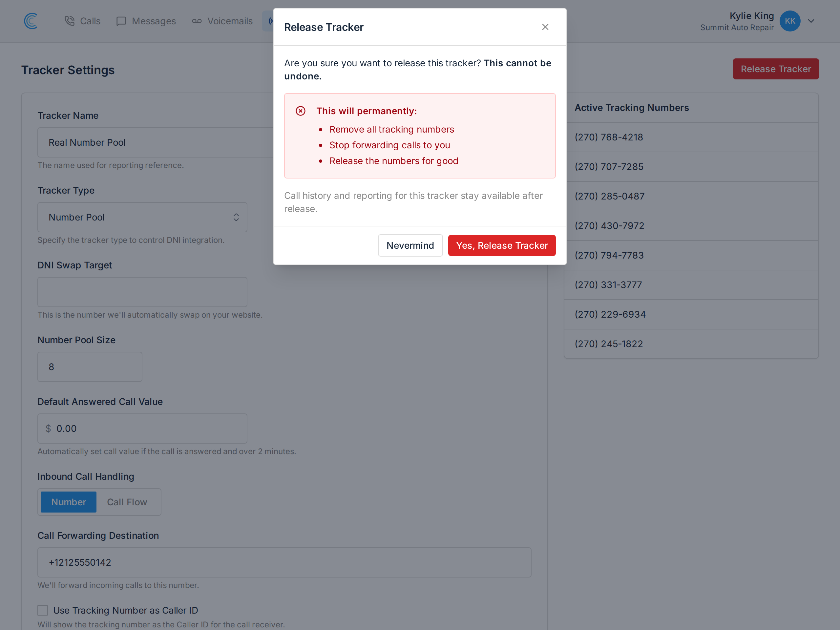Screen dimensions: 840x630
Task: Click the Calls phone icon
Action: pos(70,21)
